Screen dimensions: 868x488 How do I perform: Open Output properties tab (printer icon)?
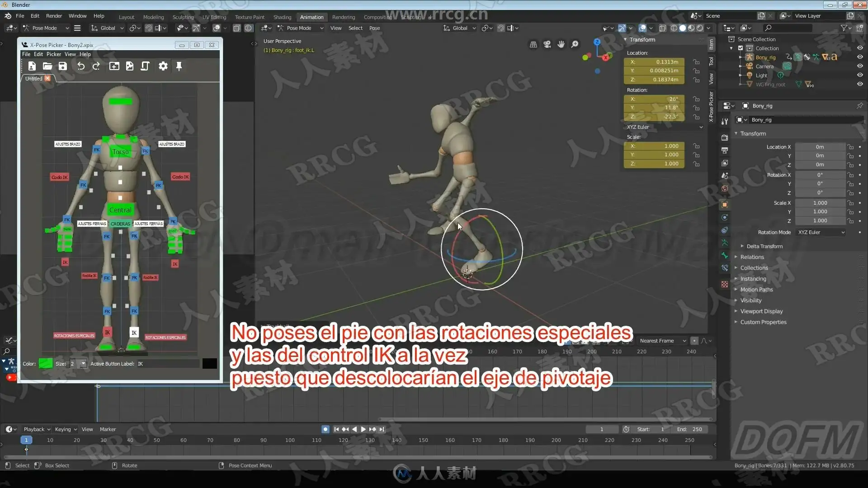(725, 150)
